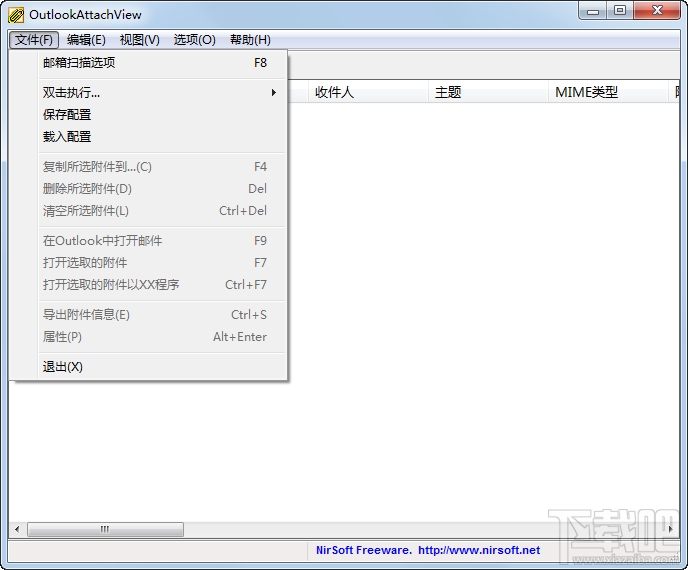Image resolution: width=688 pixels, height=570 pixels.
Task: Open the 文件(F) menu
Action: [x=34, y=40]
